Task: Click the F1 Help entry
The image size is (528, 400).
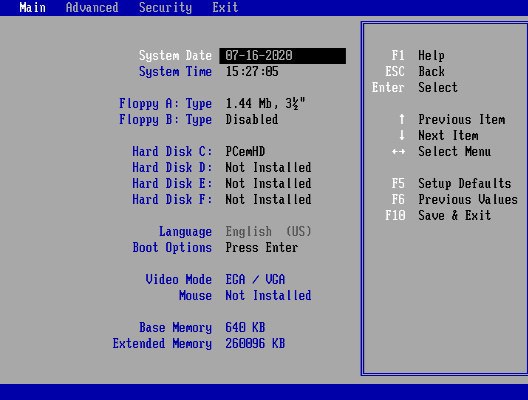Action: tap(418, 56)
